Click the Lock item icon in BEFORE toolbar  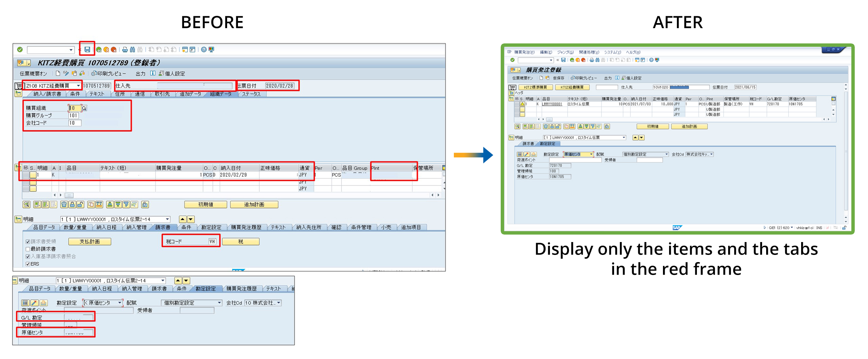point(72,204)
